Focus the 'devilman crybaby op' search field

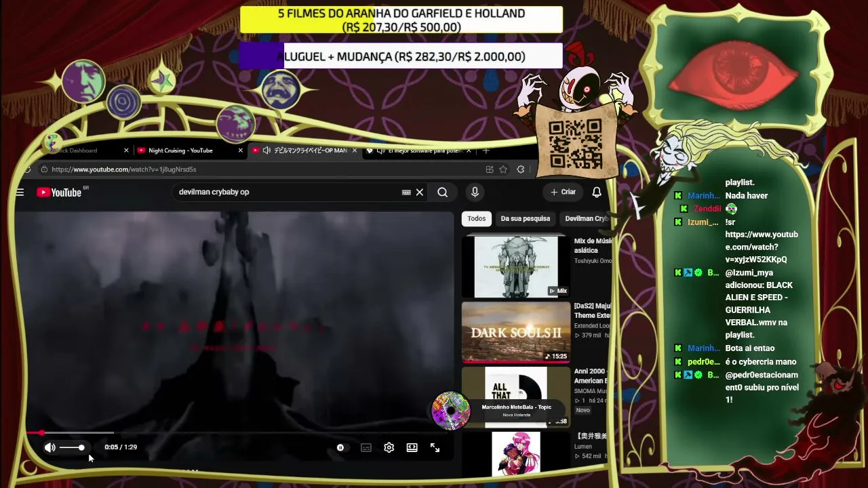[288, 192]
